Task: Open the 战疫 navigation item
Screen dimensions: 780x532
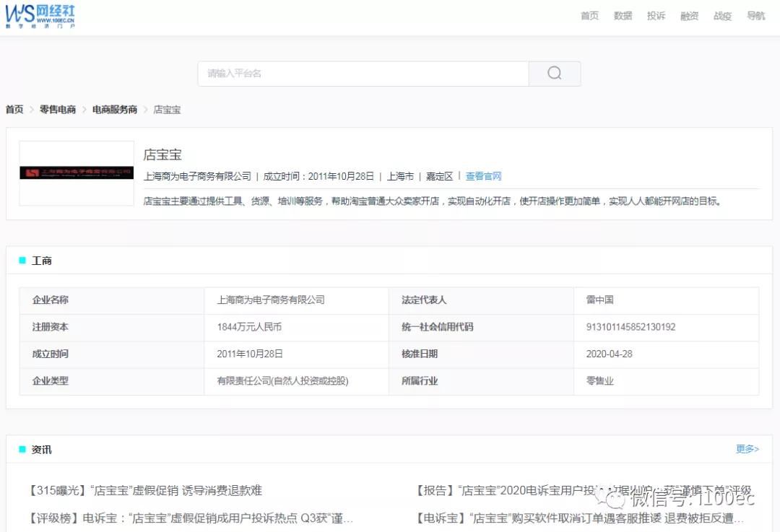Action: coord(722,16)
